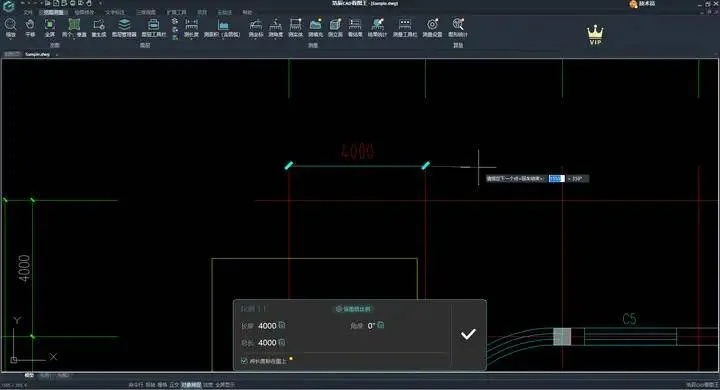Toggle object snap in status bar

[191, 384]
